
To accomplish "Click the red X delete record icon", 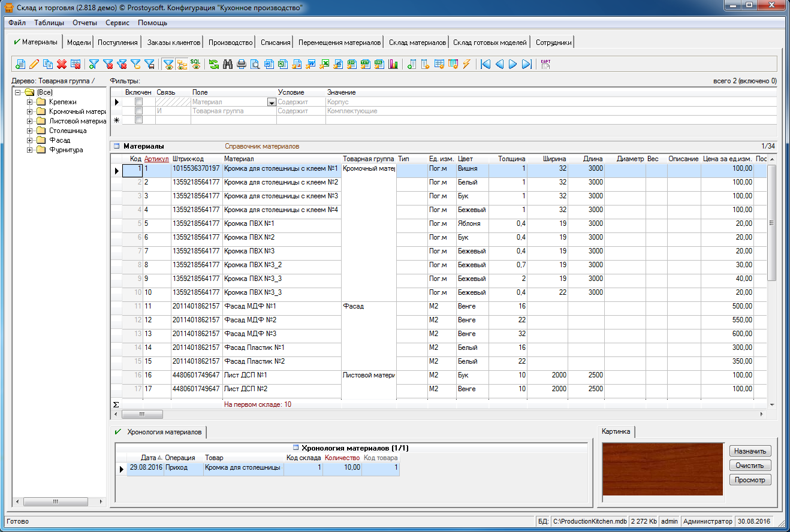I will [61, 65].
